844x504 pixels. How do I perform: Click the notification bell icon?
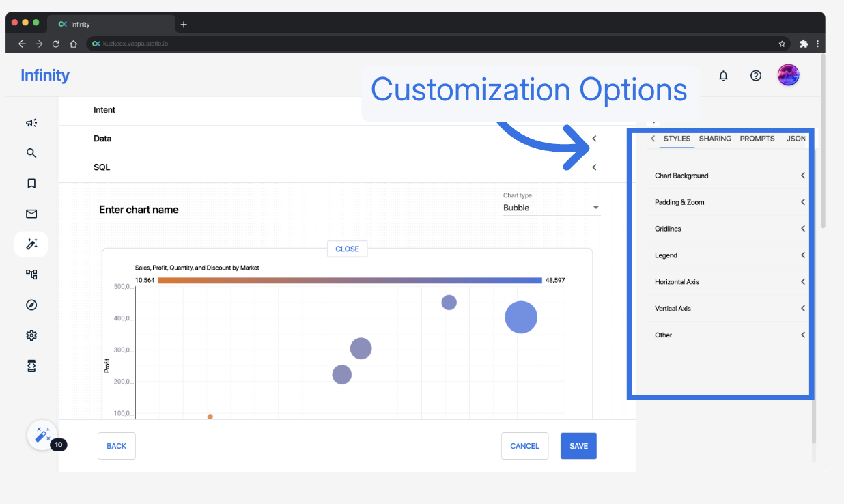(x=724, y=76)
